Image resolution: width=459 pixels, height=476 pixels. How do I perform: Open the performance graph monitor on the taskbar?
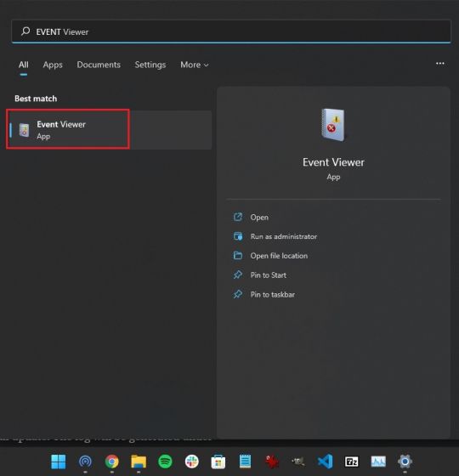pos(378,462)
